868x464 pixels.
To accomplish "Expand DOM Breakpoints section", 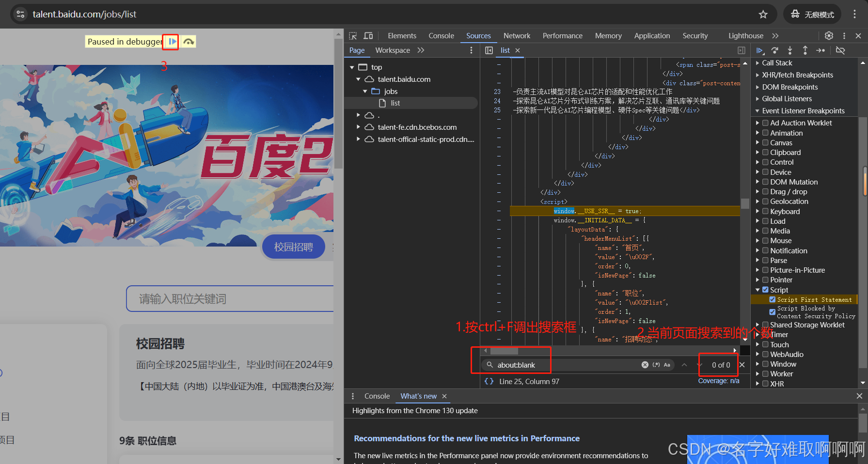I will click(x=789, y=87).
